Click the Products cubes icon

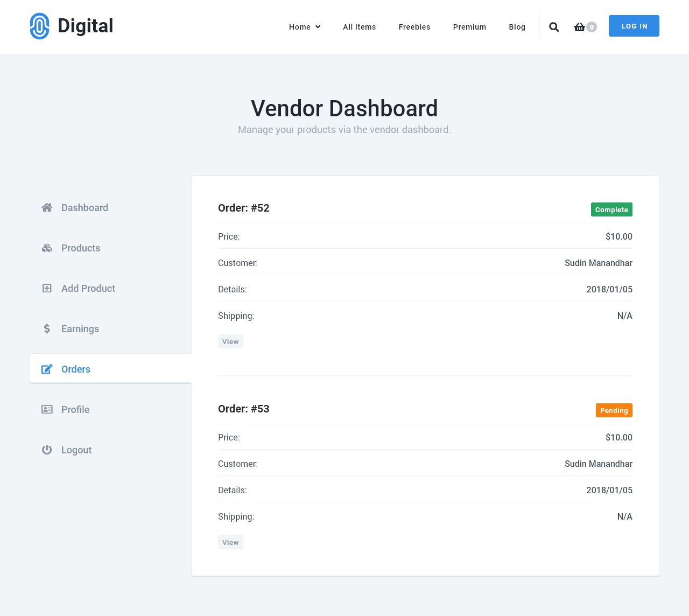pyautogui.click(x=47, y=248)
